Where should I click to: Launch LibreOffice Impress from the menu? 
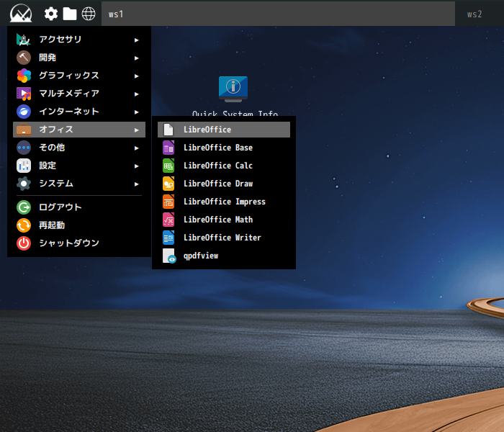[224, 202]
